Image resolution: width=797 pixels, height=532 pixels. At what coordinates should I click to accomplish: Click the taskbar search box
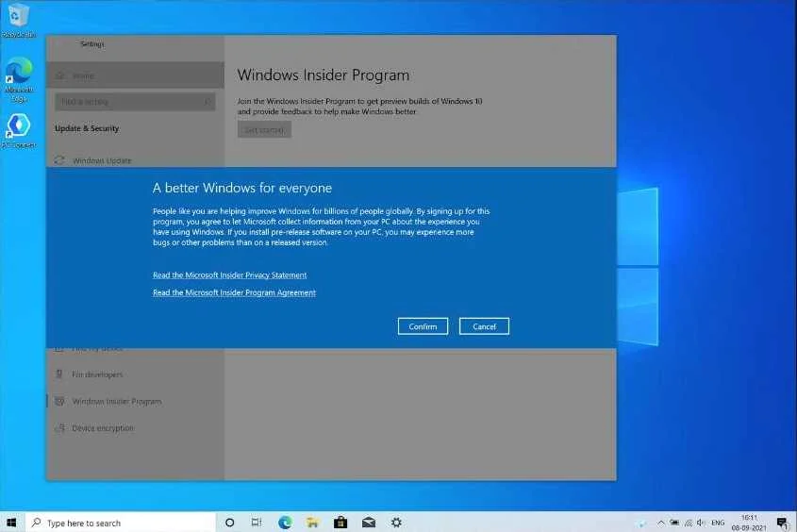[x=121, y=523]
